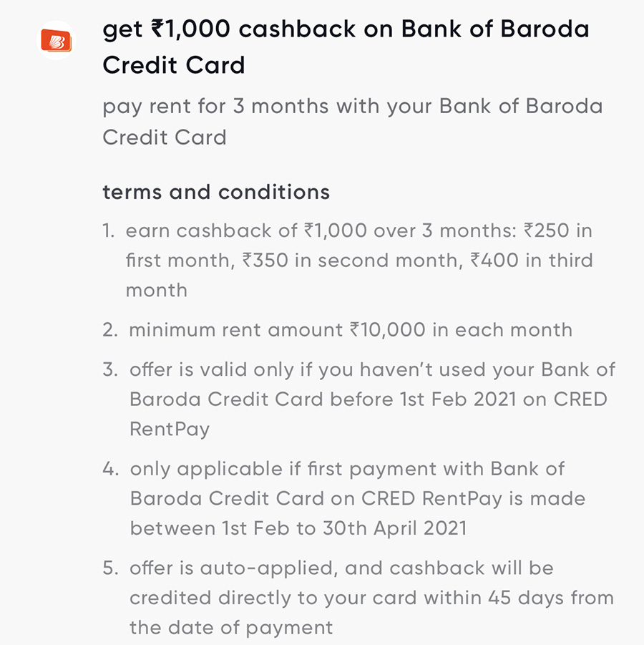The height and width of the screenshot is (645, 644).
Task: Select the 'RentPay' line in term 3
Action: click(x=170, y=430)
